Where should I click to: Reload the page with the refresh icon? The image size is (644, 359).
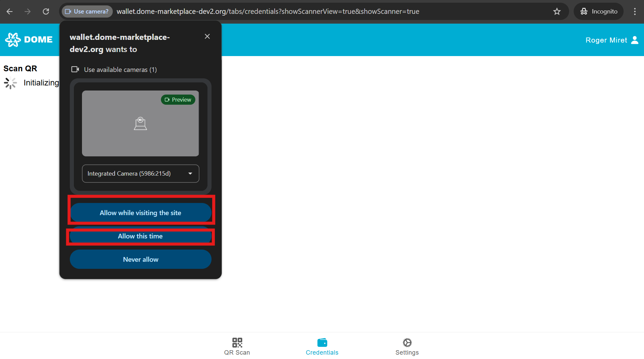[x=46, y=11]
